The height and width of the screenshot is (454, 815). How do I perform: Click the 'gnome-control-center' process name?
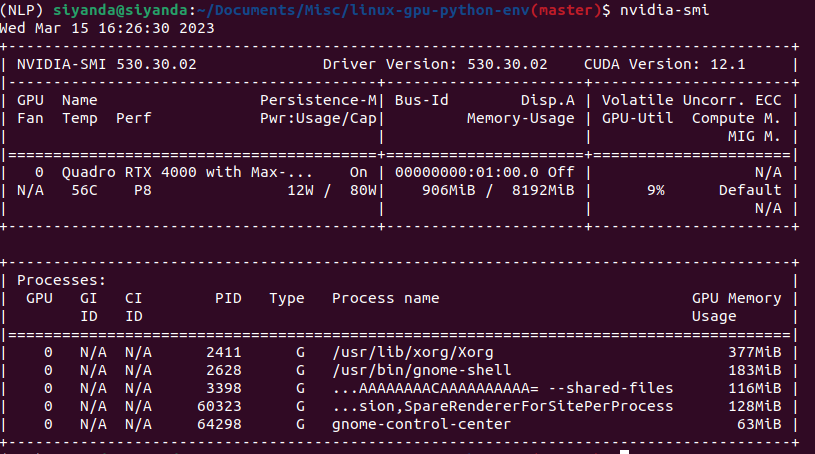click(422, 424)
